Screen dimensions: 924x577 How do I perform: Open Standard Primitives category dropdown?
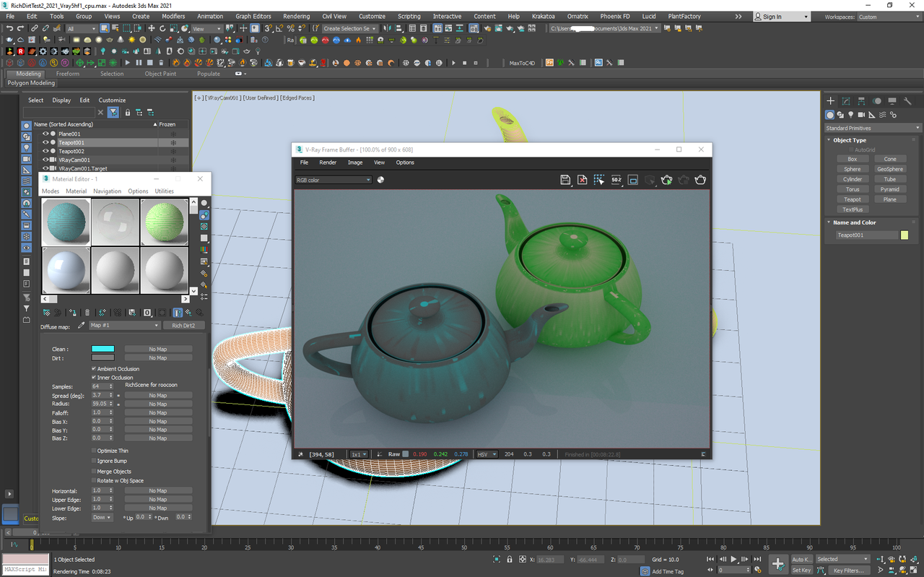click(873, 128)
